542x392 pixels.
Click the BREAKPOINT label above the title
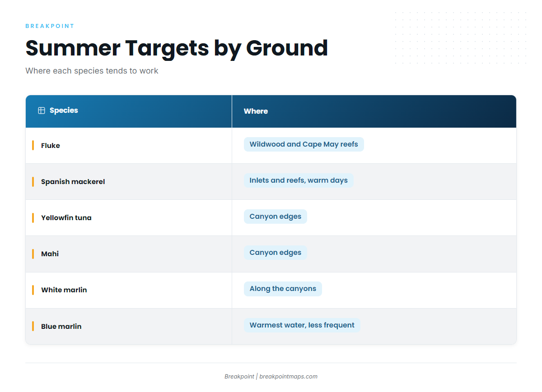tap(50, 26)
